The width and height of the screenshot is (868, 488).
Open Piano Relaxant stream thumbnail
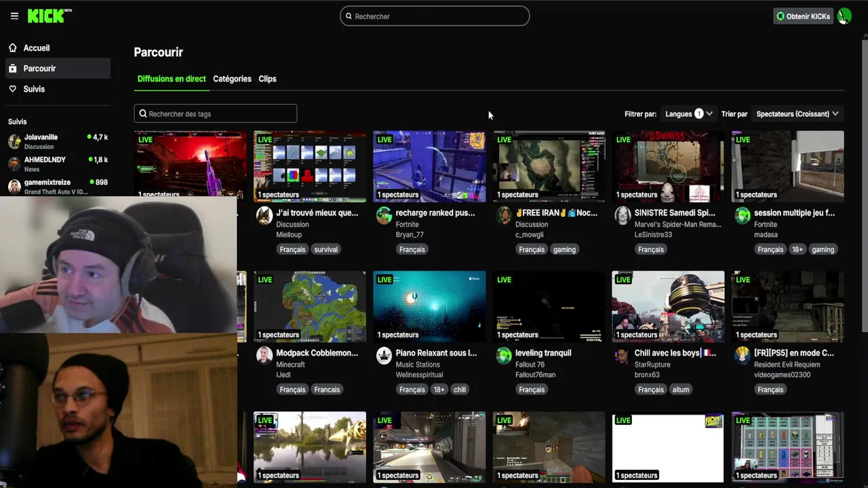[429, 307]
